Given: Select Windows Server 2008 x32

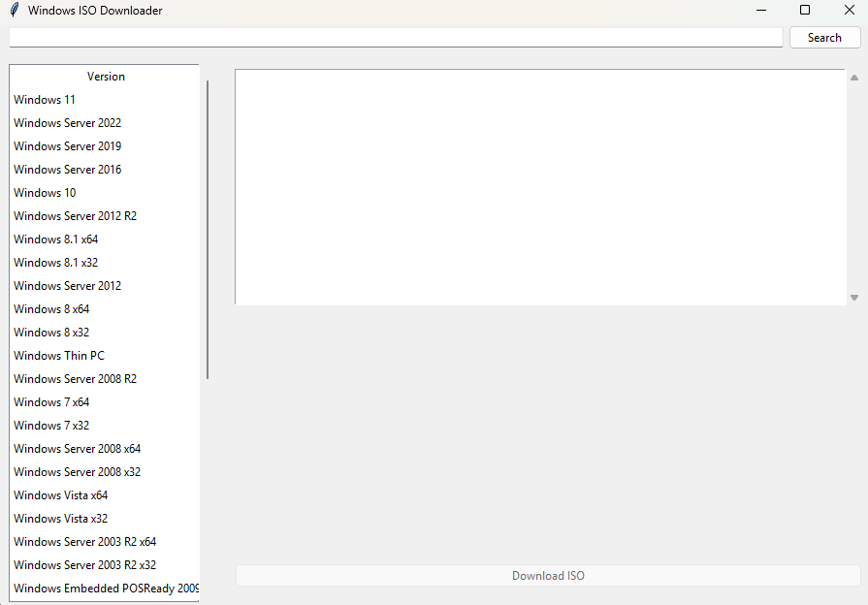Looking at the screenshot, I should pyautogui.click(x=104, y=471).
